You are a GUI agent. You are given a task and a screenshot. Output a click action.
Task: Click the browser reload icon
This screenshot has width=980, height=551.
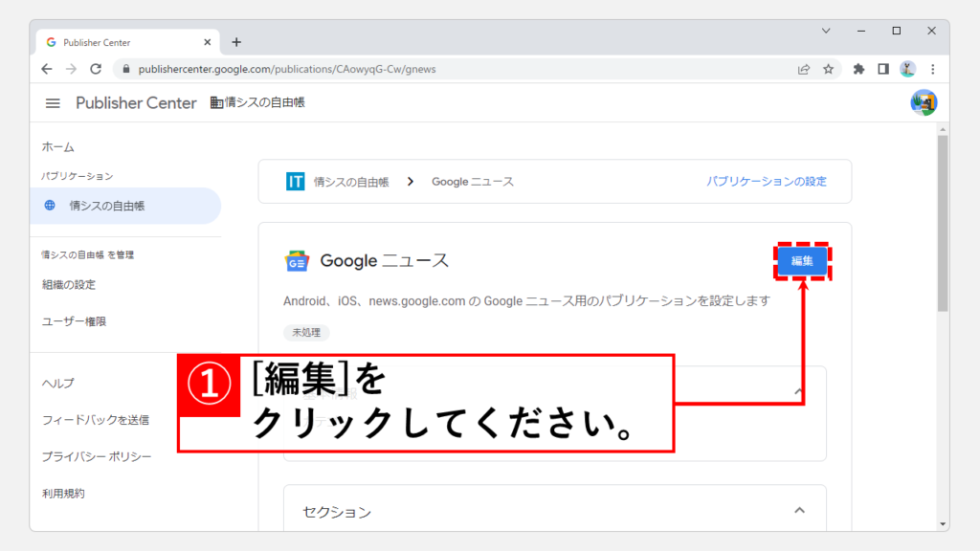pyautogui.click(x=96, y=69)
